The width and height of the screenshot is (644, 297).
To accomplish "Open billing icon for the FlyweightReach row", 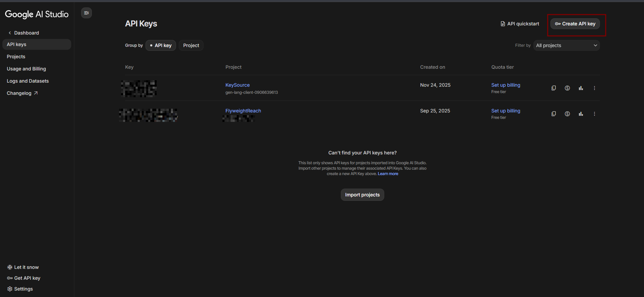I will [567, 114].
